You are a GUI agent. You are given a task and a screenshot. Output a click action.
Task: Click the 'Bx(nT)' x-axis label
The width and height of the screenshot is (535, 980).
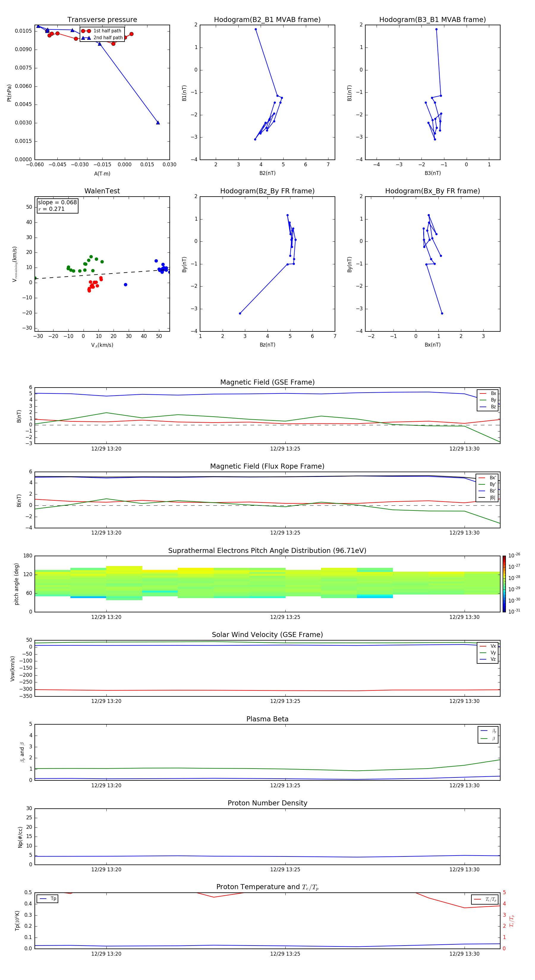[432, 345]
